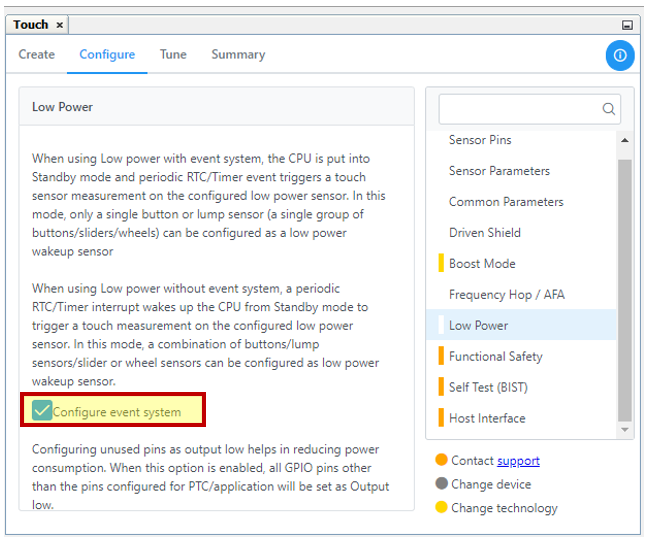651x541 pixels.
Task: Select Sensor Parameters from the list
Action: click(x=499, y=171)
